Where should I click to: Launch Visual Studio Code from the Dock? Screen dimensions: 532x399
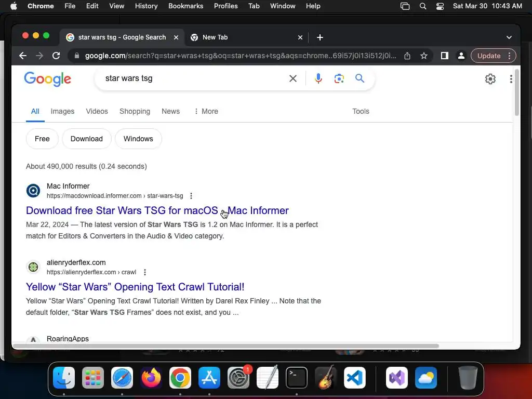[355, 378]
